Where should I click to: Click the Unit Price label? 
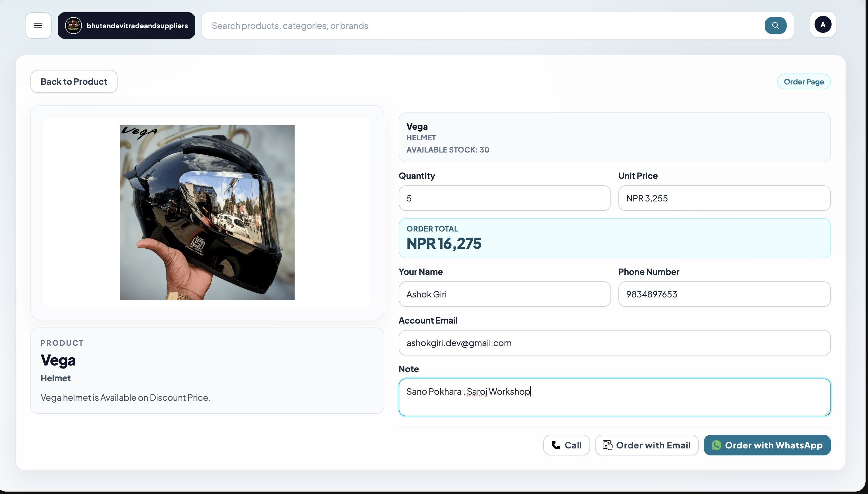point(638,176)
